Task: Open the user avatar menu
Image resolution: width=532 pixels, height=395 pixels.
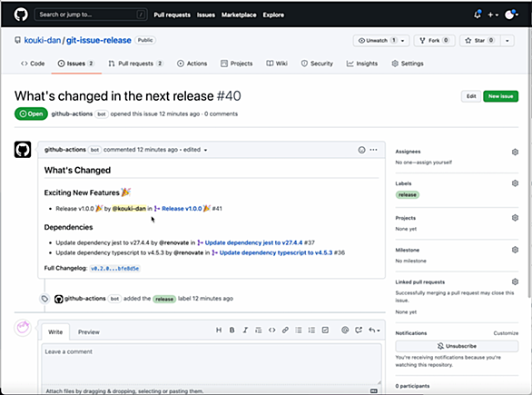Action: tap(511, 15)
